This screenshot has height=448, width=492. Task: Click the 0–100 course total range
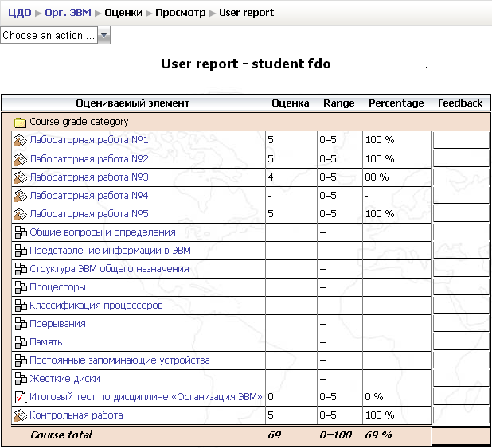coord(336,434)
